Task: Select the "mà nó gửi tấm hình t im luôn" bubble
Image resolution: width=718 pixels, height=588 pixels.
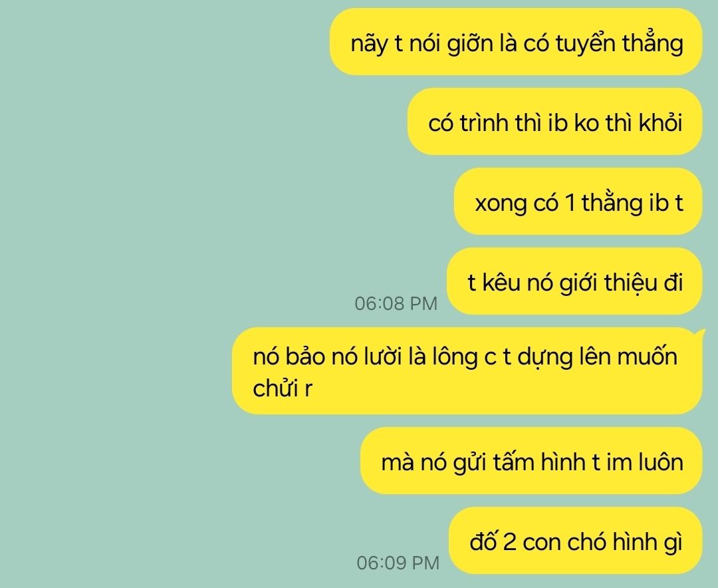Action: (532, 461)
